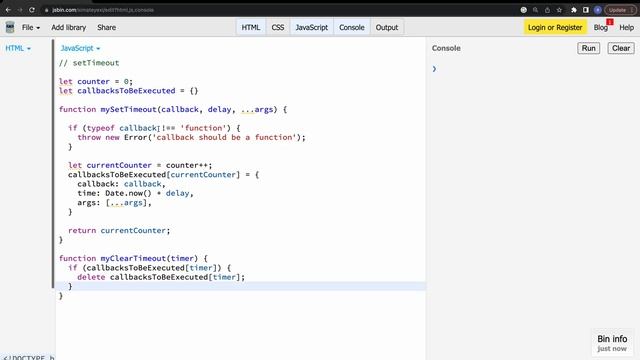Reload the page with the refresh icon
Image resolution: width=640 pixels, height=360 pixels.
(x=32, y=10)
